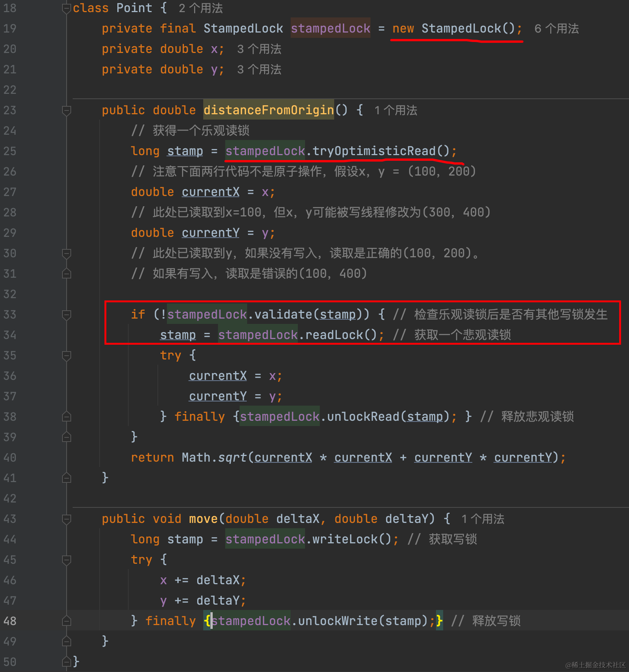Image resolution: width=629 pixels, height=672 pixels.
Task: Toggle the finally fold marker on line 48
Action: [x=67, y=621]
